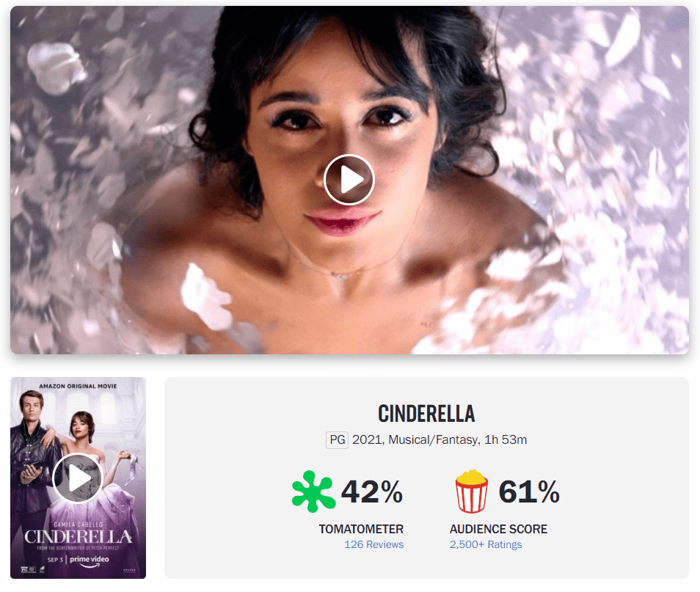The image size is (700, 592).
Task: Click the TOMATOMETER label
Action: [361, 529]
